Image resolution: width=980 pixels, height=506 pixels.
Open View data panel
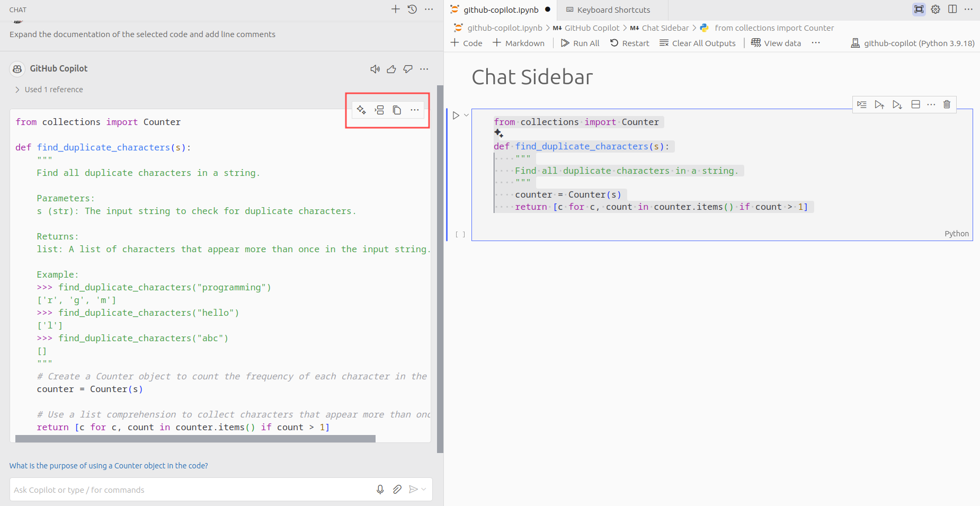pos(776,43)
